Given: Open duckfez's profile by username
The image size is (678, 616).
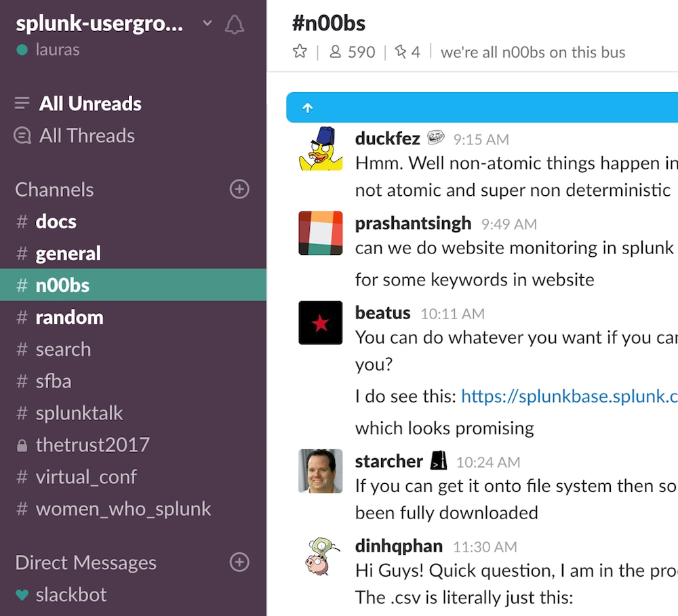Looking at the screenshot, I should (x=387, y=139).
